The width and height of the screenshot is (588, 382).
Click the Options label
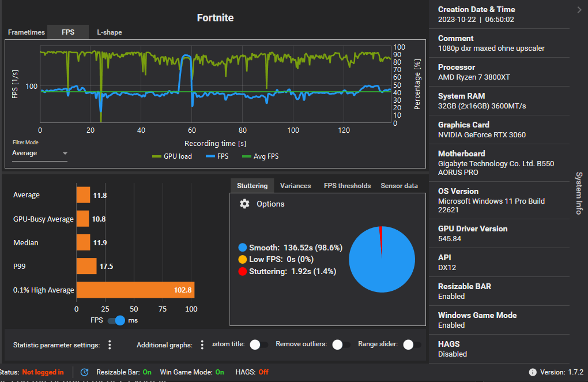click(x=270, y=204)
